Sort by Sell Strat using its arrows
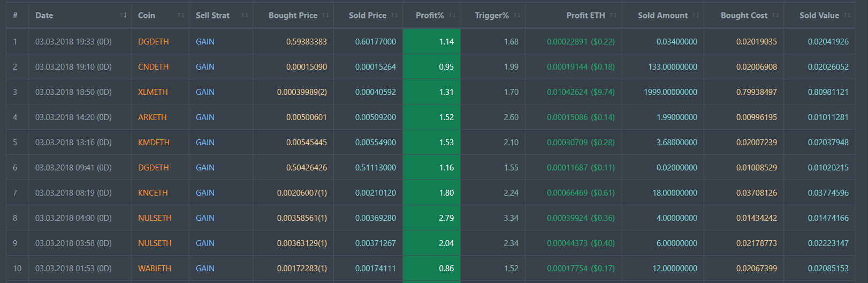Screen dimensions: 868x283 pyautogui.click(x=245, y=15)
